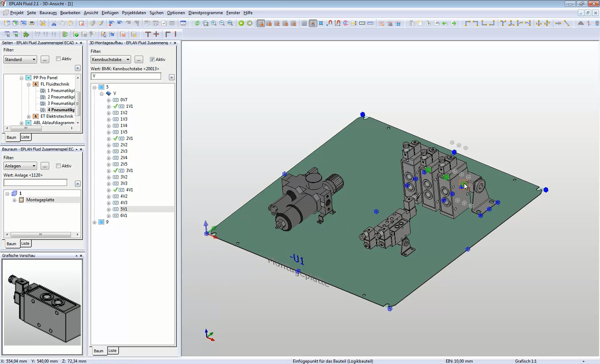Click the green puzzle piece icon
Screen dimensions: 600x364
pyautogui.click(x=26, y=34)
